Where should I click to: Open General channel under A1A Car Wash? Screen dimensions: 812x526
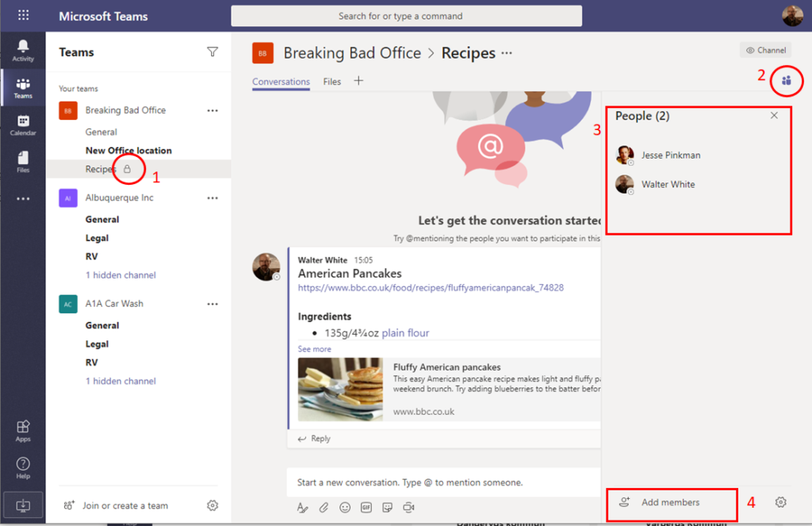[102, 325]
